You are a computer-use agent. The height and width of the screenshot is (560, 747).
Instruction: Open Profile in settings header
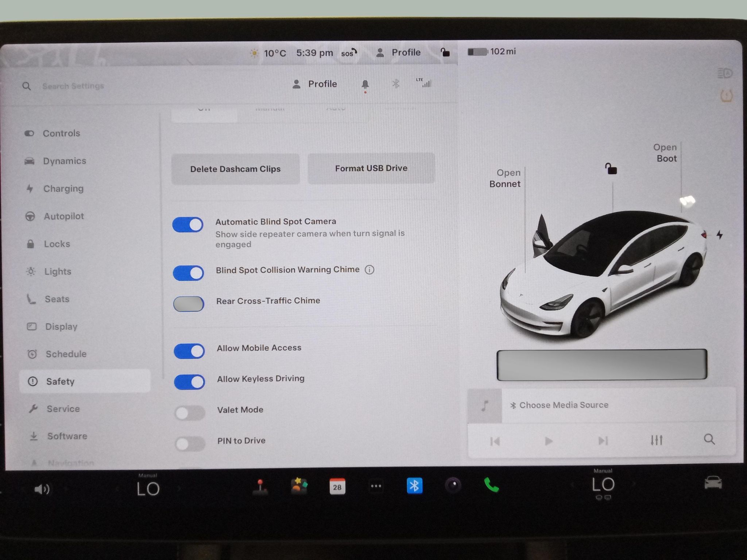click(315, 84)
